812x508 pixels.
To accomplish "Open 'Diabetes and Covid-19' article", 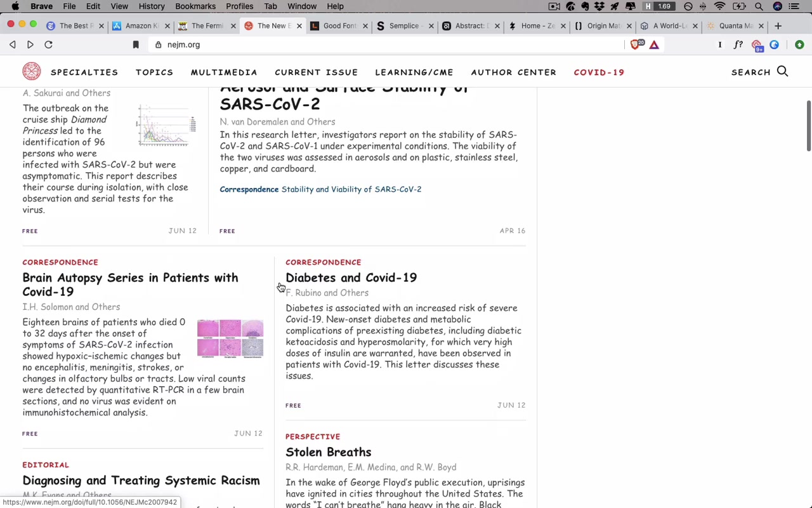I will [351, 277].
